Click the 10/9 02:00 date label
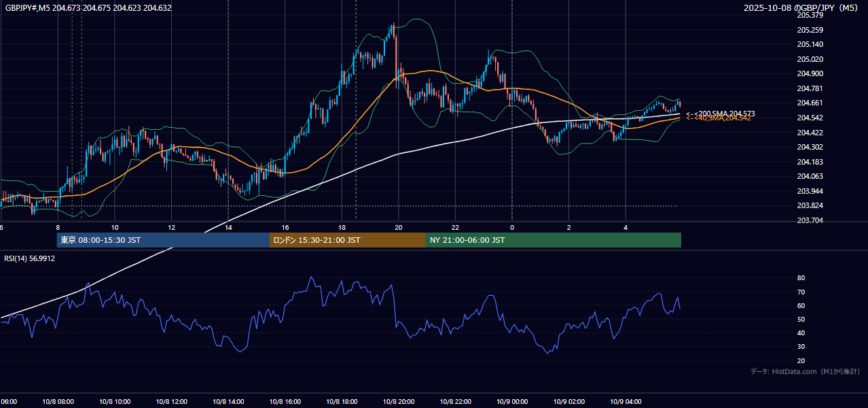 pos(569,401)
